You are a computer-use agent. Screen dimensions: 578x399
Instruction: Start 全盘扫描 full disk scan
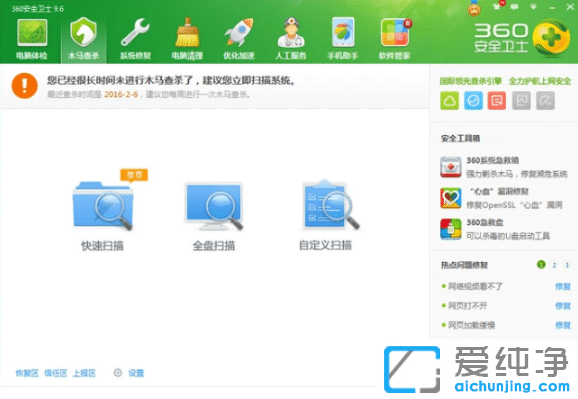point(214,216)
